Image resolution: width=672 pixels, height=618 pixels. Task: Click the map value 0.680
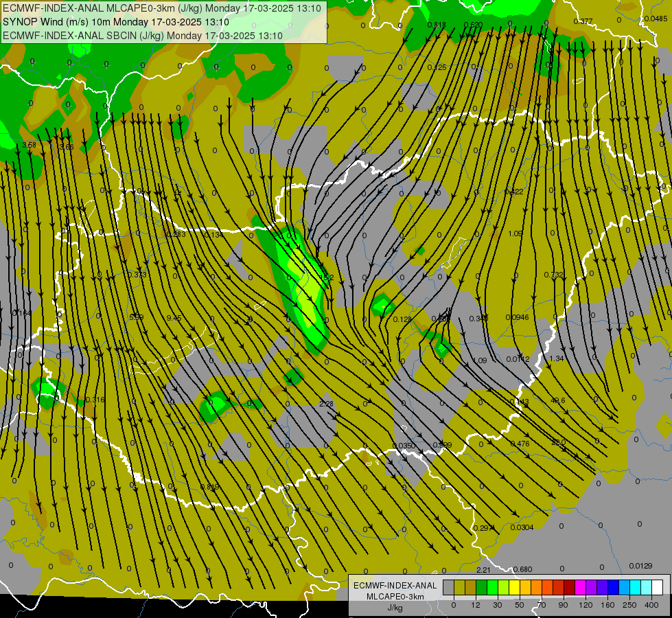[523, 569]
